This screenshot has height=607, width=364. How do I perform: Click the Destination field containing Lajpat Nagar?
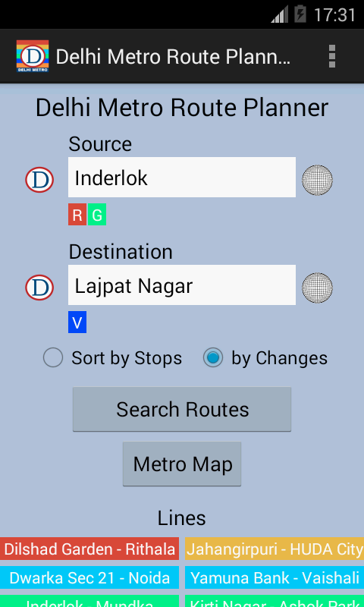(x=182, y=285)
